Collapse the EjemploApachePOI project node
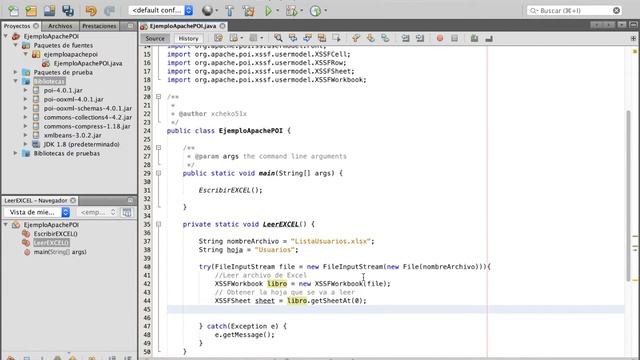Viewport: 640px width, 360px height. pos(6,36)
